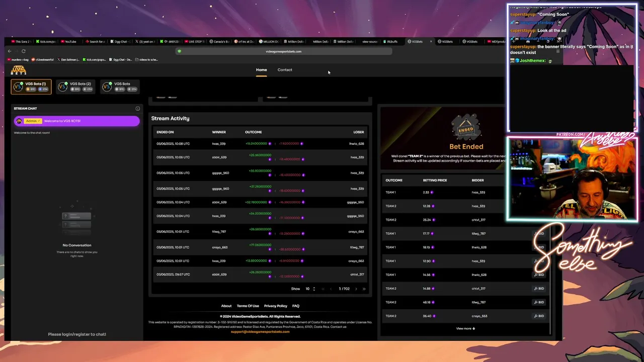Click the ENDED ON column header
644x362 pixels.
(165, 132)
